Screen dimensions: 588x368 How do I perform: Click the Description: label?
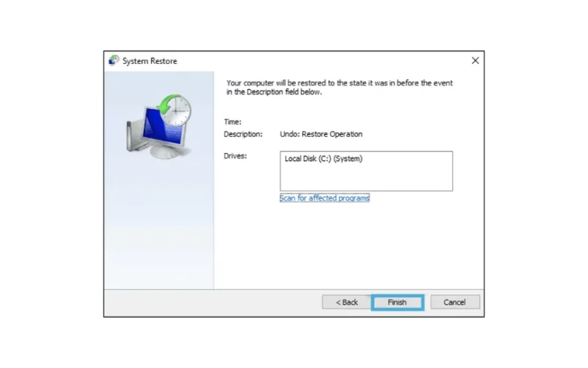click(x=243, y=134)
